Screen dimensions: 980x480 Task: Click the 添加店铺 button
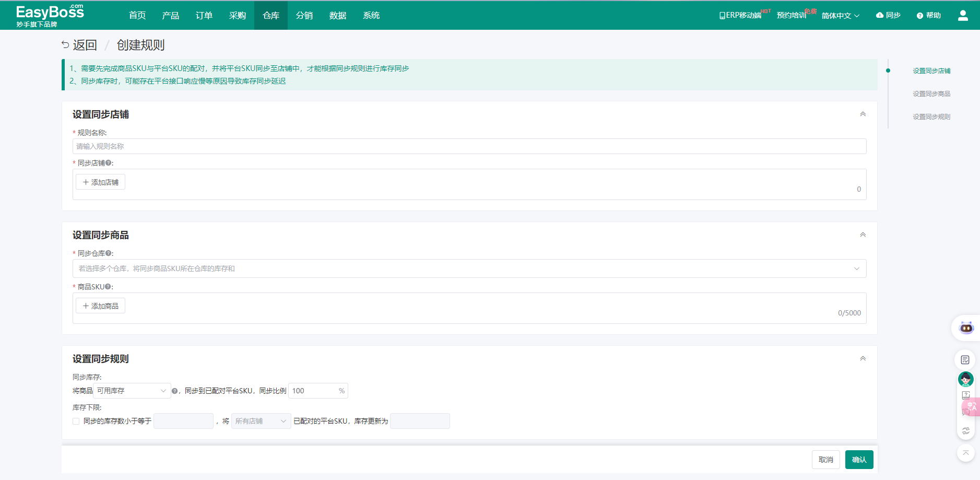point(101,182)
